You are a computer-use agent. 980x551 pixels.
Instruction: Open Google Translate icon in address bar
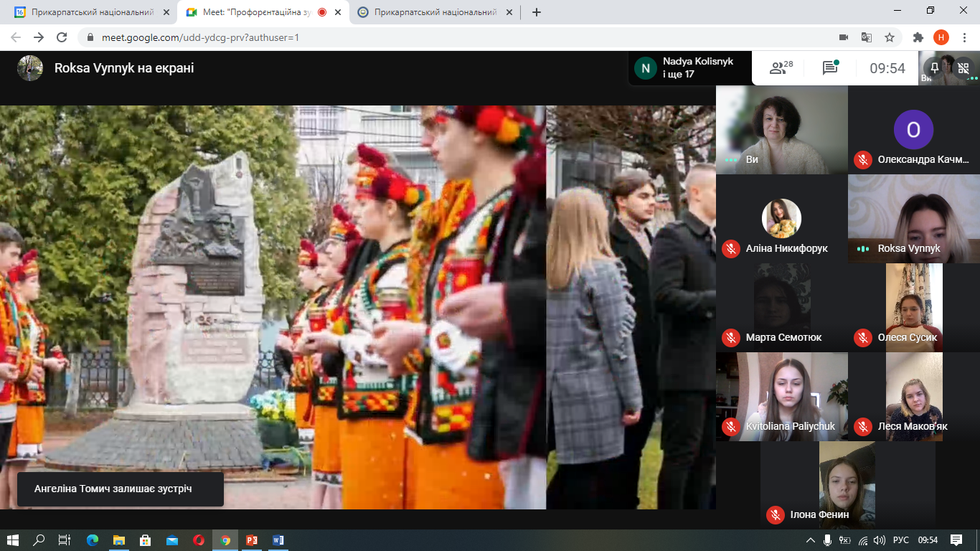pyautogui.click(x=867, y=37)
